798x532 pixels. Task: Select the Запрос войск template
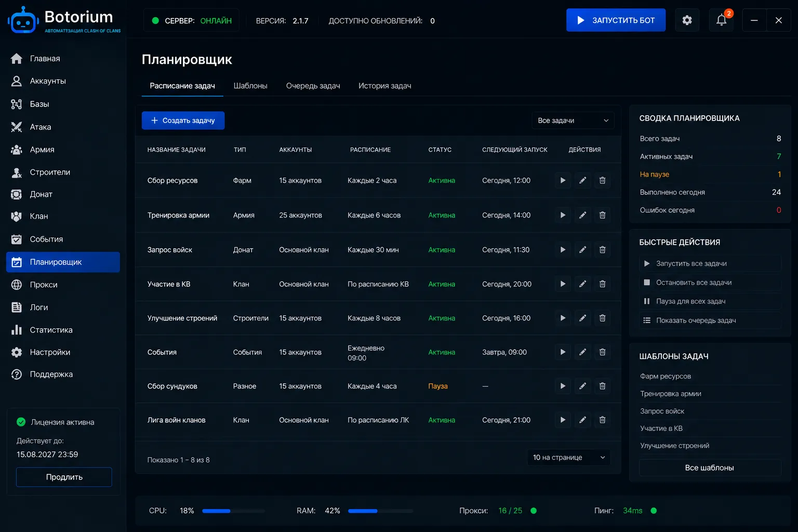tap(710, 411)
